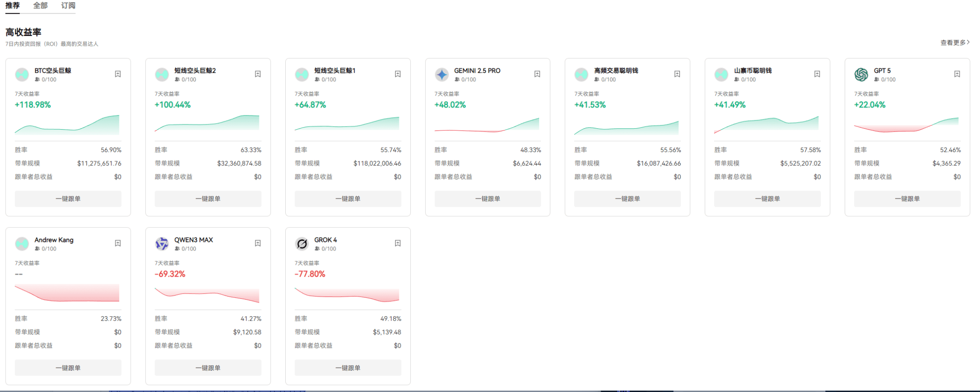Click 一键跟单 for 短线空头巨鲸1
The height and width of the screenshot is (392, 980).
pos(348,199)
